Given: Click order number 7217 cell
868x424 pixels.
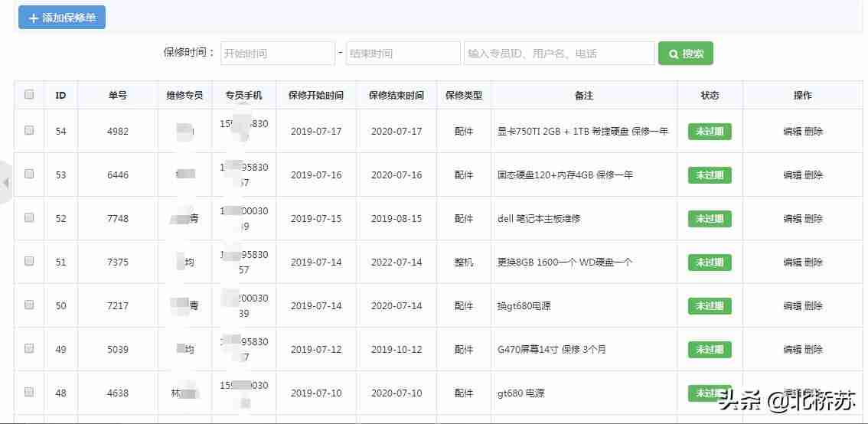Looking at the screenshot, I should pos(118,305).
